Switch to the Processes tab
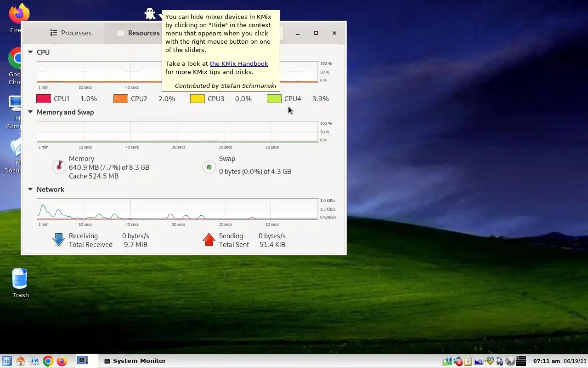Screen dimensions: 588x368 point(71,33)
